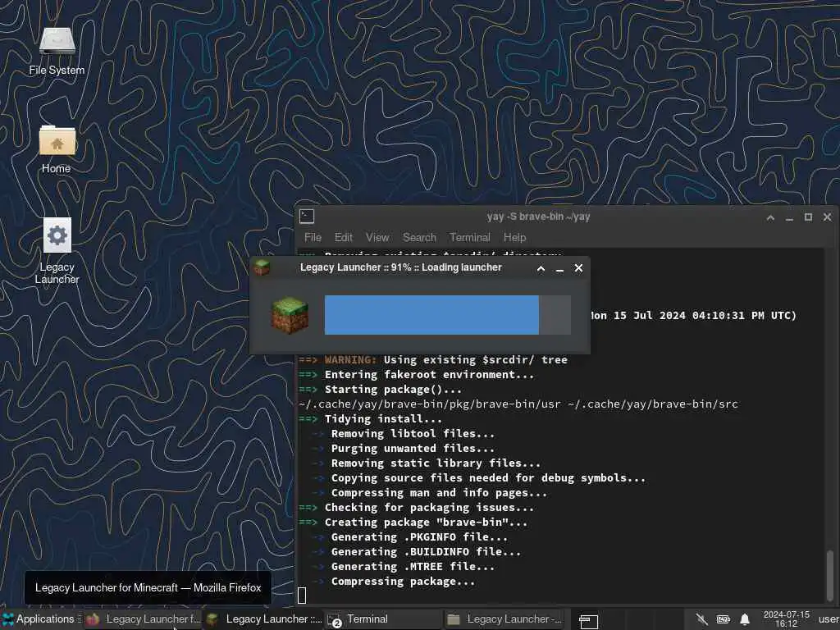
Task: Close the Legacy Launcher loading window
Action: 578,268
